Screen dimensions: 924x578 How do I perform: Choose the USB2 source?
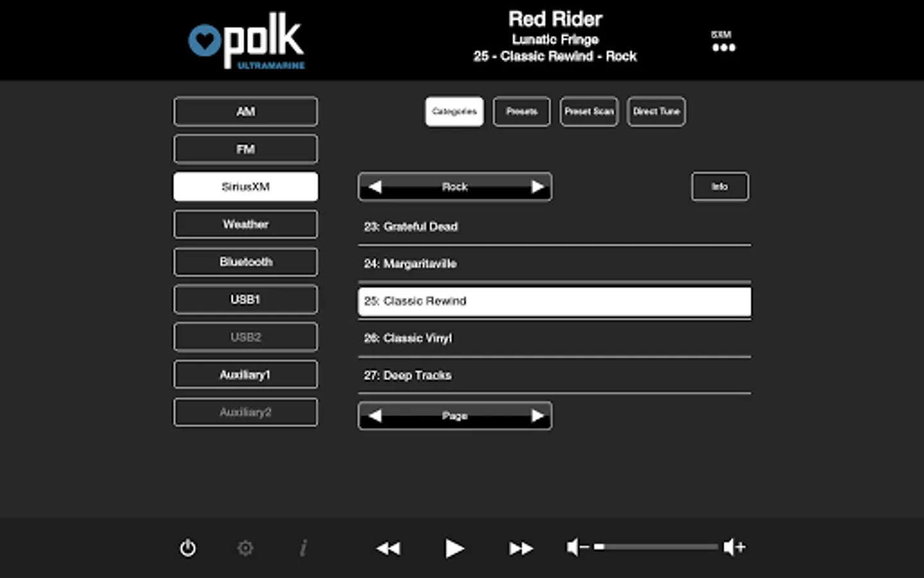245,337
